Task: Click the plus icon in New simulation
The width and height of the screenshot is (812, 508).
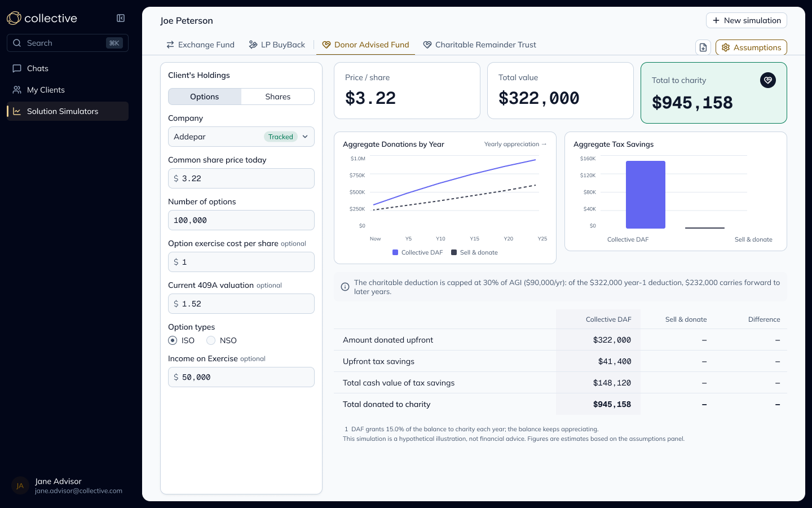Action: (716, 20)
